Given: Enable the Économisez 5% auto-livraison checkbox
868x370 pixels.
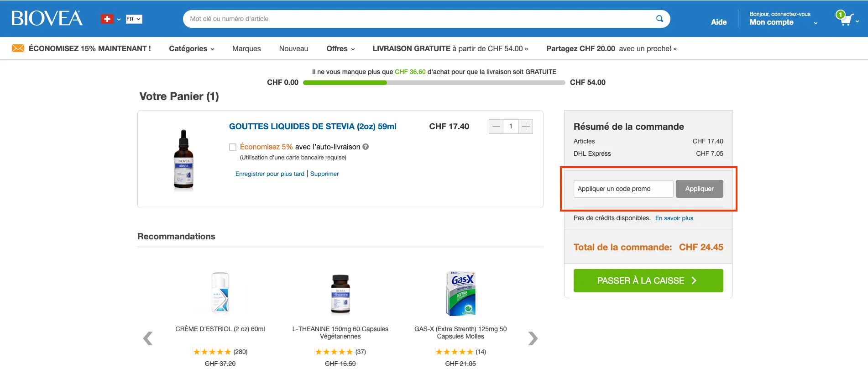Looking at the screenshot, I should (x=232, y=147).
